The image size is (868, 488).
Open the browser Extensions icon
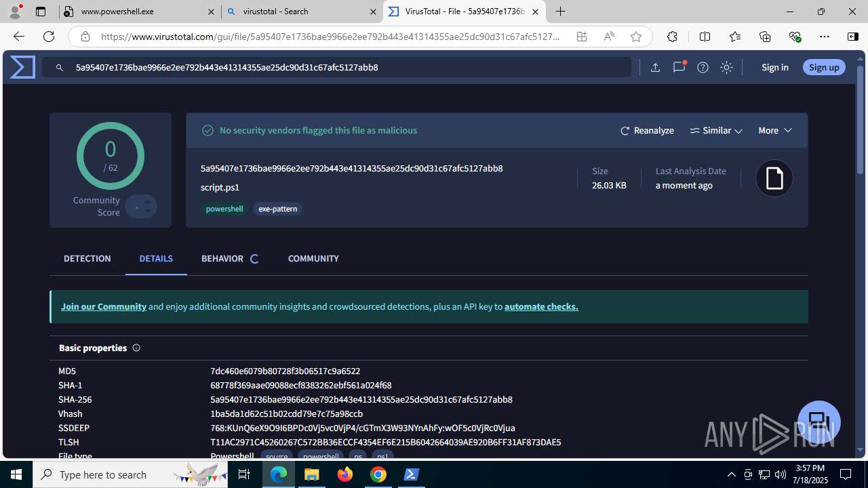pos(672,37)
